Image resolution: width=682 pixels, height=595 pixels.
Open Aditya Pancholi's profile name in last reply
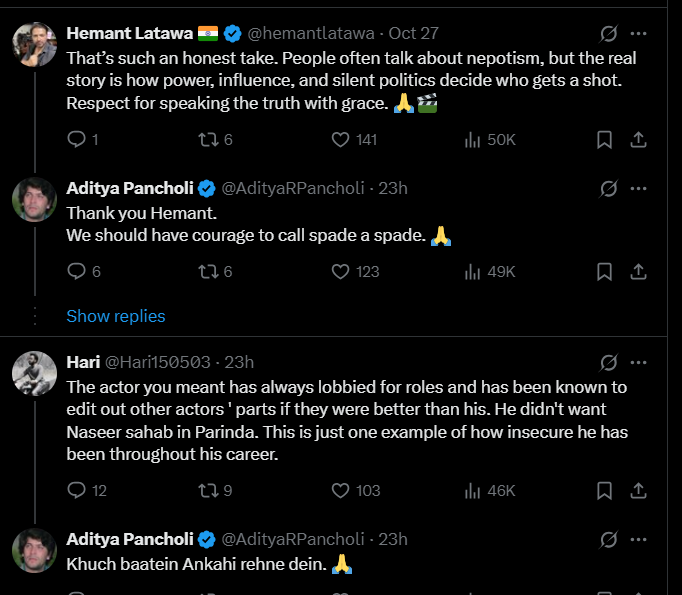[131, 539]
